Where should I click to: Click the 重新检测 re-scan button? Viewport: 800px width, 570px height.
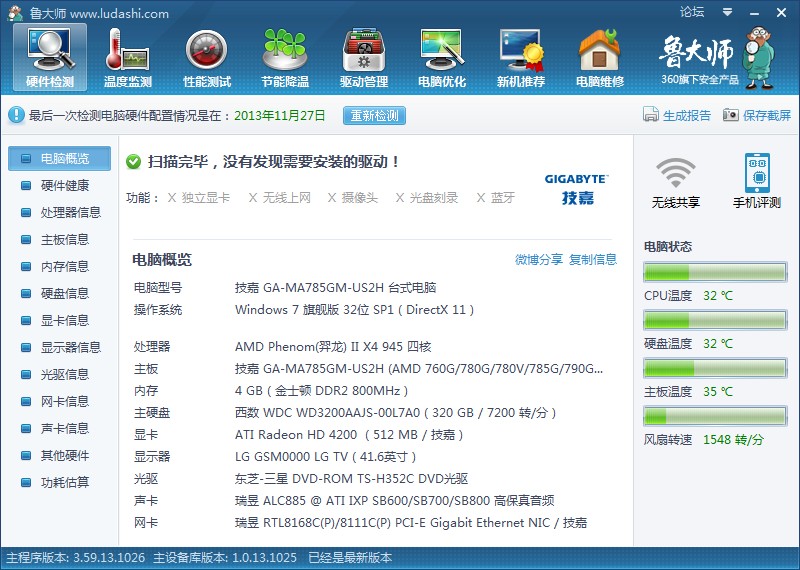point(374,115)
